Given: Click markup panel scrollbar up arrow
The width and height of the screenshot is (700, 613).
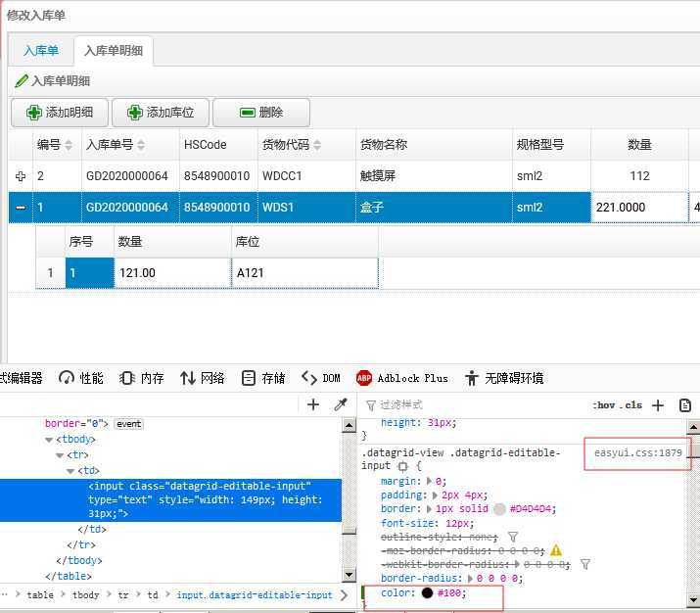Looking at the screenshot, I should pos(350,425).
